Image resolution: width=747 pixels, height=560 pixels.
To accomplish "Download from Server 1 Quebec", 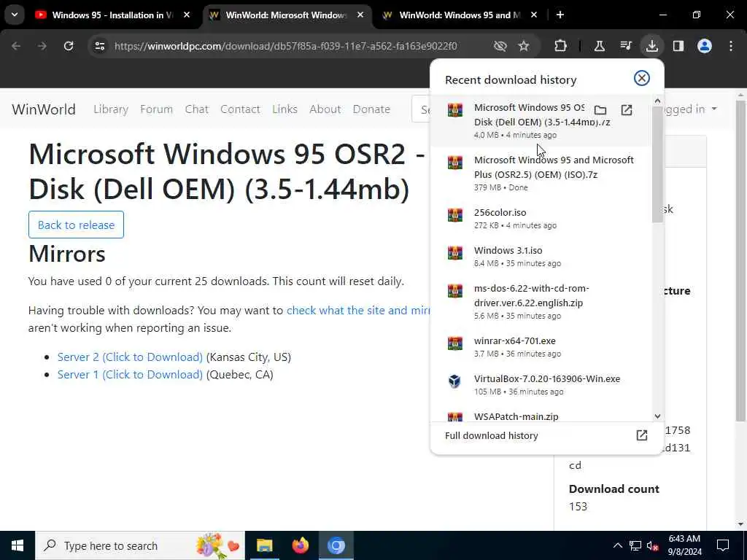I will click(130, 375).
